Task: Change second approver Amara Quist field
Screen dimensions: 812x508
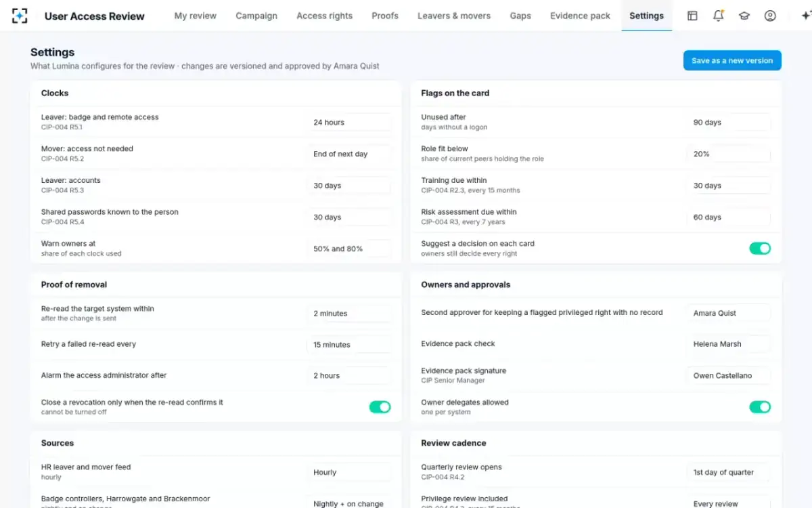Action: (x=729, y=314)
